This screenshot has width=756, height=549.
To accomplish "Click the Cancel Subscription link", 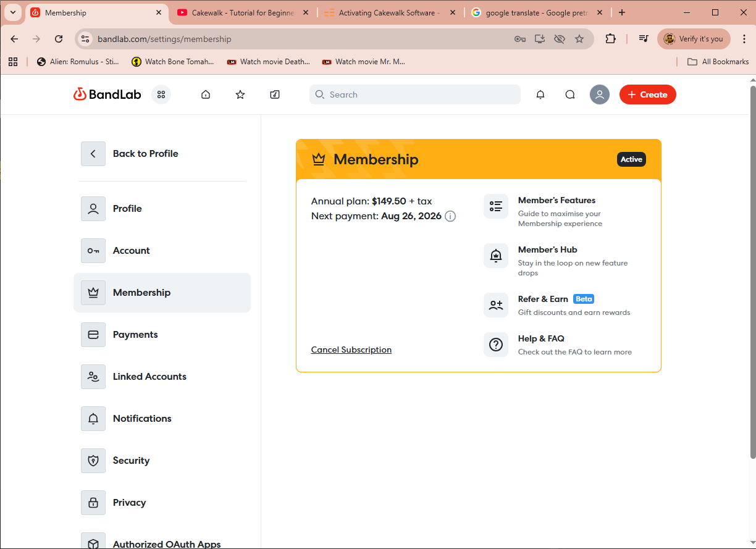I will (351, 350).
